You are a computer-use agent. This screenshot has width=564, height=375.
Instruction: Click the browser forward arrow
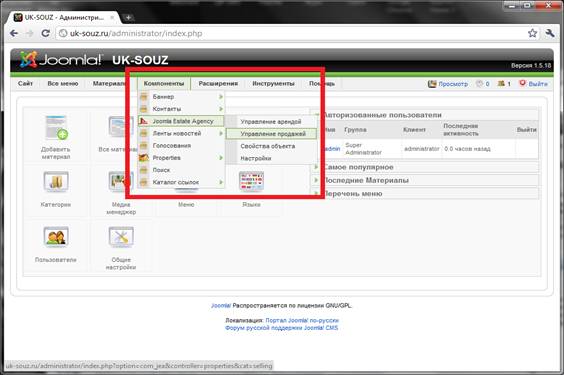pos(29,33)
